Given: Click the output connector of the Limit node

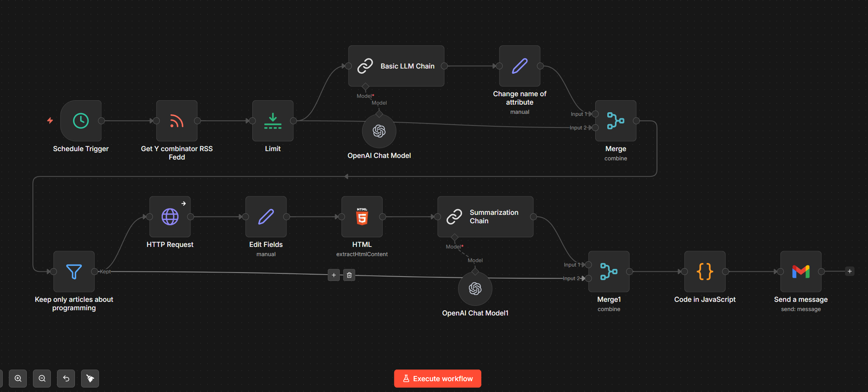Looking at the screenshot, I should [294, 121].
